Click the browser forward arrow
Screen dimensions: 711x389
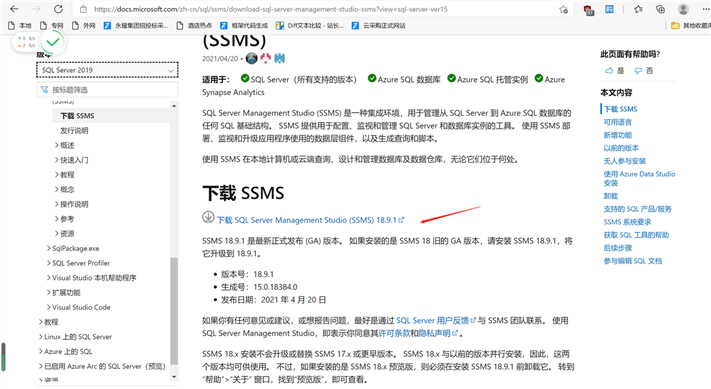click(x=36, y=9)
